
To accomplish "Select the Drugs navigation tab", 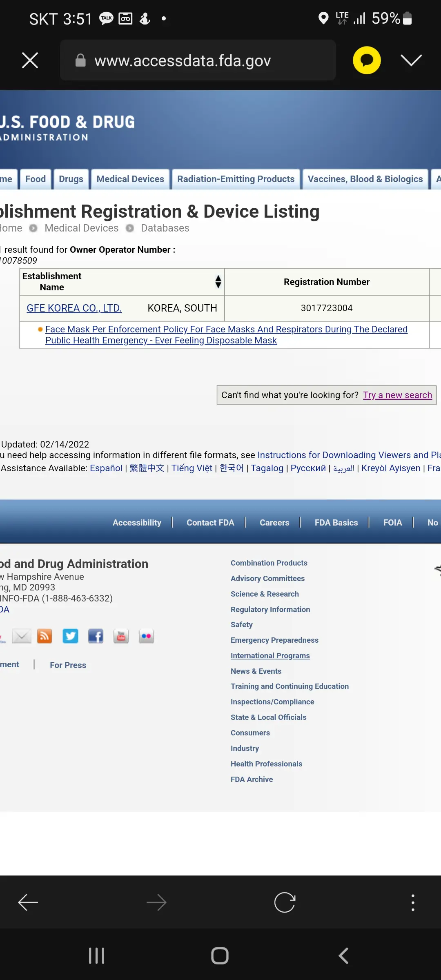I will point(71,179).
